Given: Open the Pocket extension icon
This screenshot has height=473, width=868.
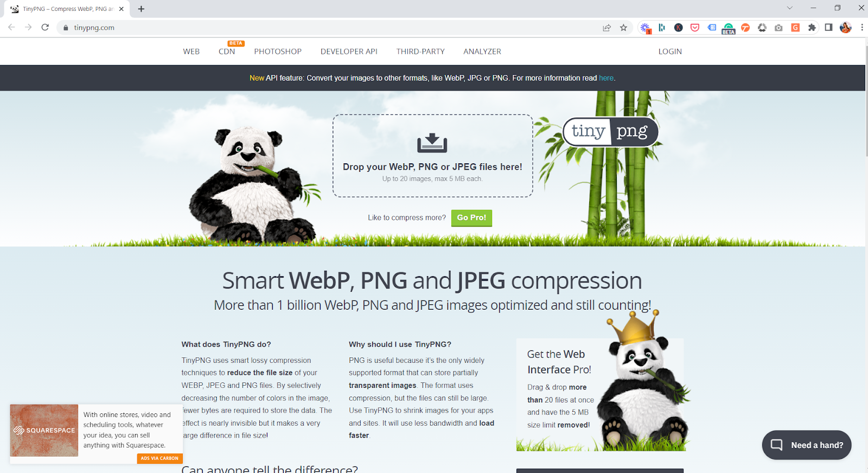Looking at the screenshot, I should pyautogui.click(x=695, y=28).
